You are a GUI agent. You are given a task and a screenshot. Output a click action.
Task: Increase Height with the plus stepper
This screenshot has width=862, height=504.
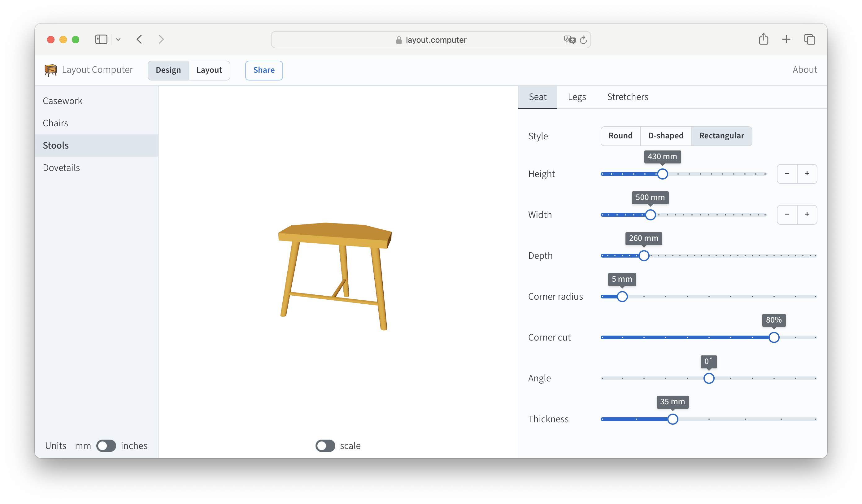point(807,174)
